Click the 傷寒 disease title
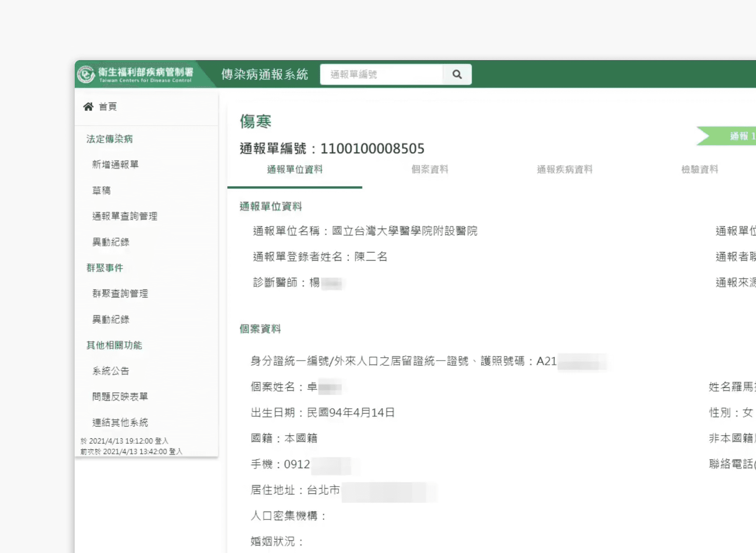 point(255,121)
